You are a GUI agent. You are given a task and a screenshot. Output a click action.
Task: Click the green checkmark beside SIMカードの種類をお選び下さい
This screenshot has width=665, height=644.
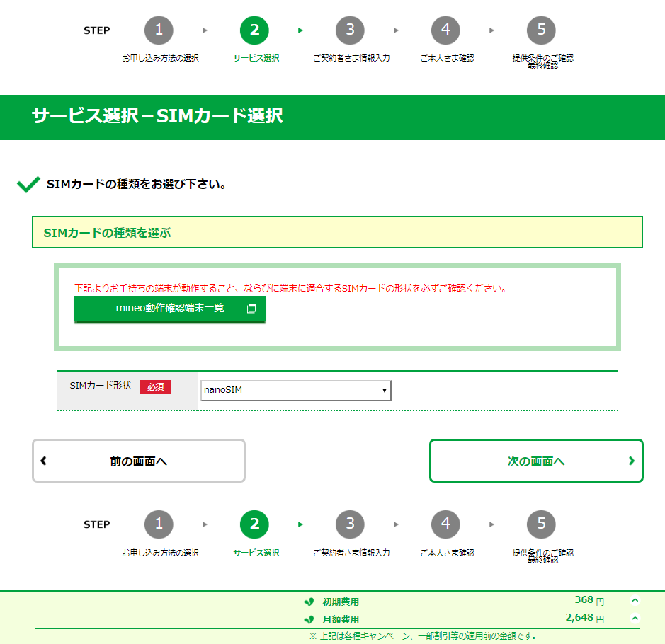[x=28, y=184]
